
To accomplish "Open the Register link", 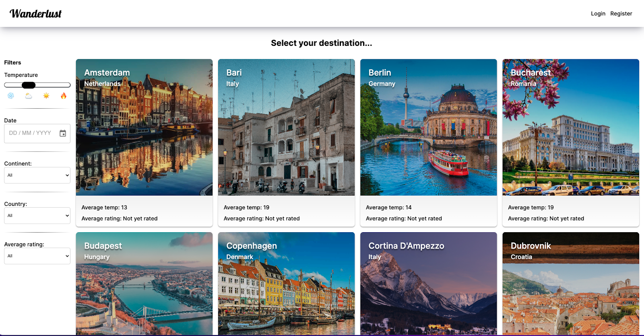I will [621, 14].
